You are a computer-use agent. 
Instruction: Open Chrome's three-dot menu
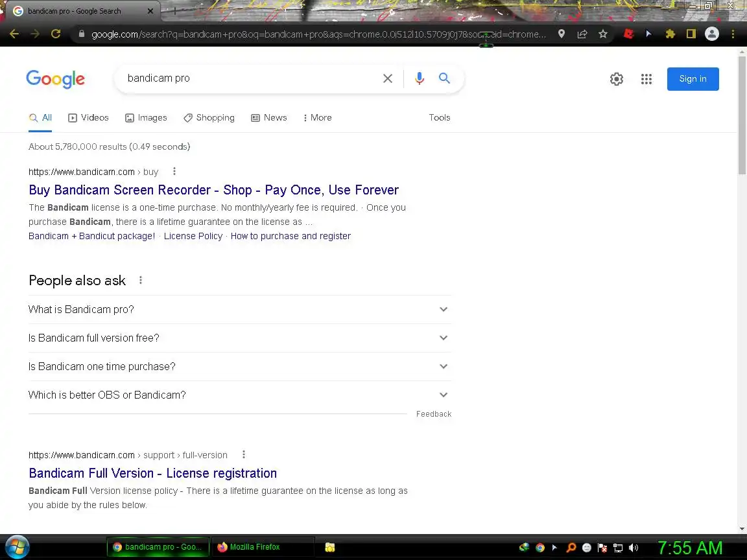click(733, 34)
